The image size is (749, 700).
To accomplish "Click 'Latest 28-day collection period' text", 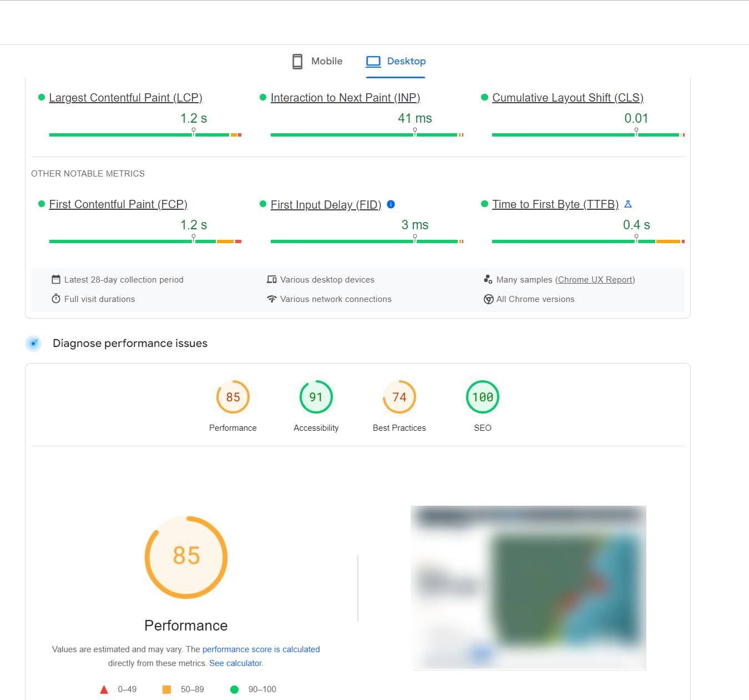I will coord(124,280).
